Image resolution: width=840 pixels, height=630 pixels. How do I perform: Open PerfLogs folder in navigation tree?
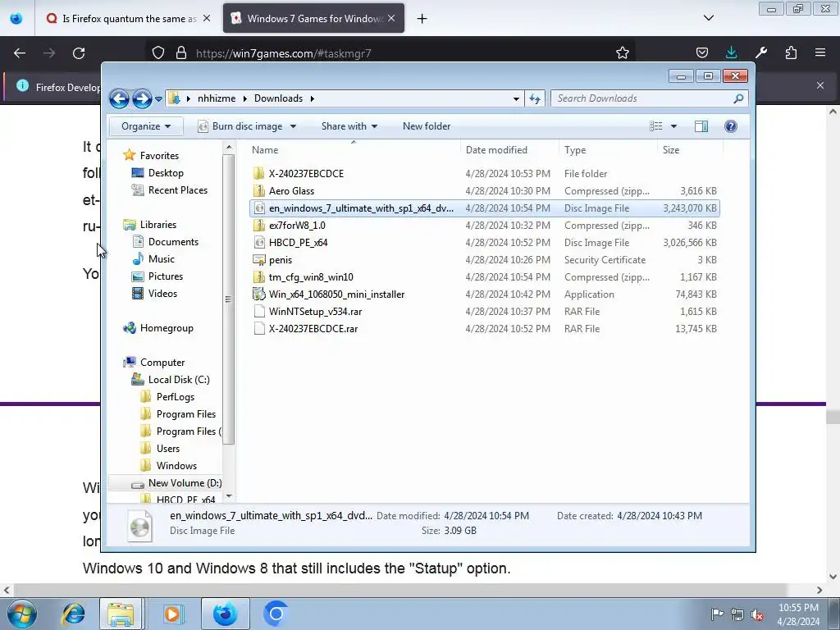tap(176, 397)
